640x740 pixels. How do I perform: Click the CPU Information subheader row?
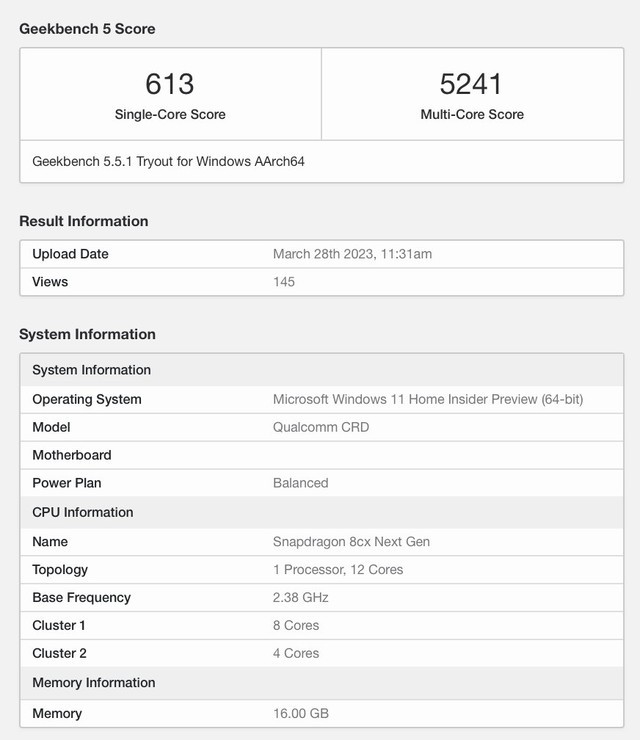point(82,512)
